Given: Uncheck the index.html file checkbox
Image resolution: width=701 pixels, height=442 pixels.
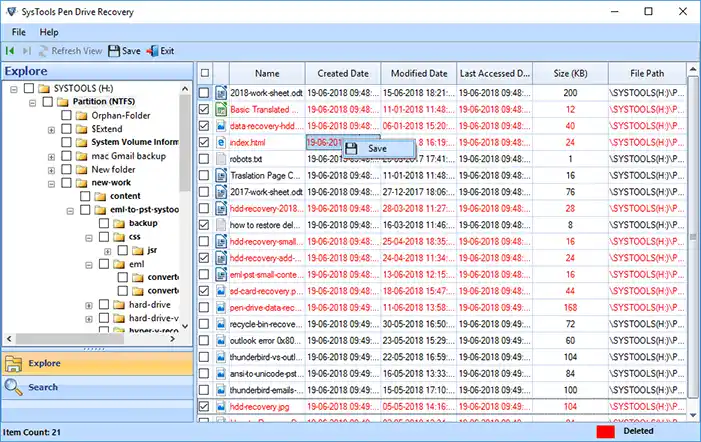Looking at the screenshot, I should (x=204, y=143).
